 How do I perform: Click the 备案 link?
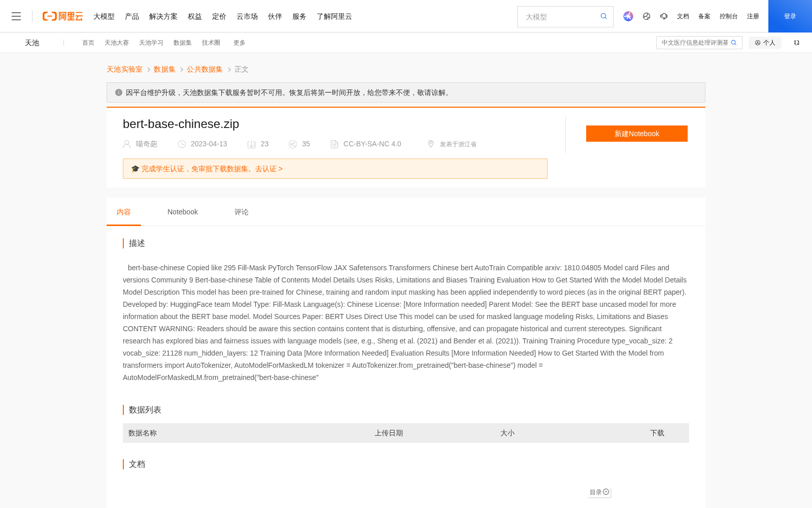pyautogui.click(x=704, y=16)
